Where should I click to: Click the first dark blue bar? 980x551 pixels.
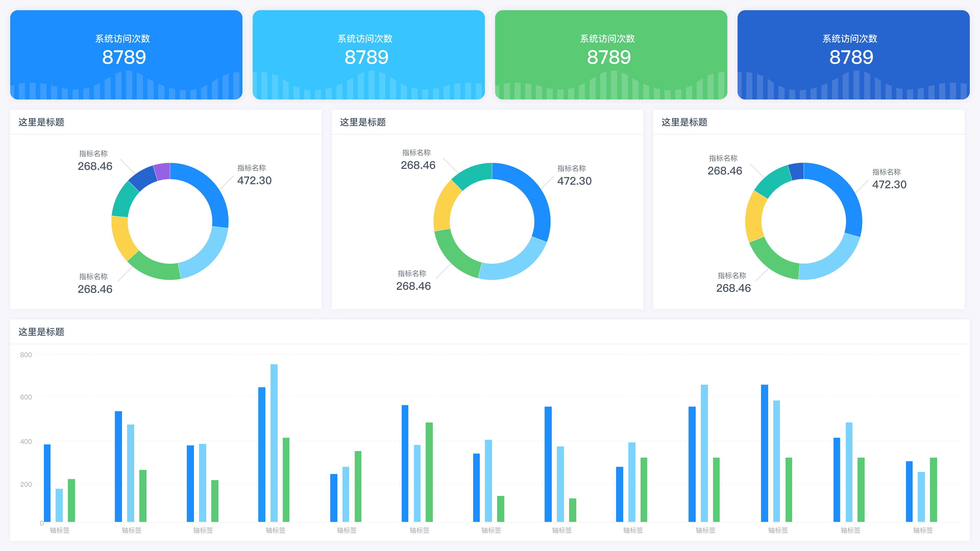coord(47,483)
